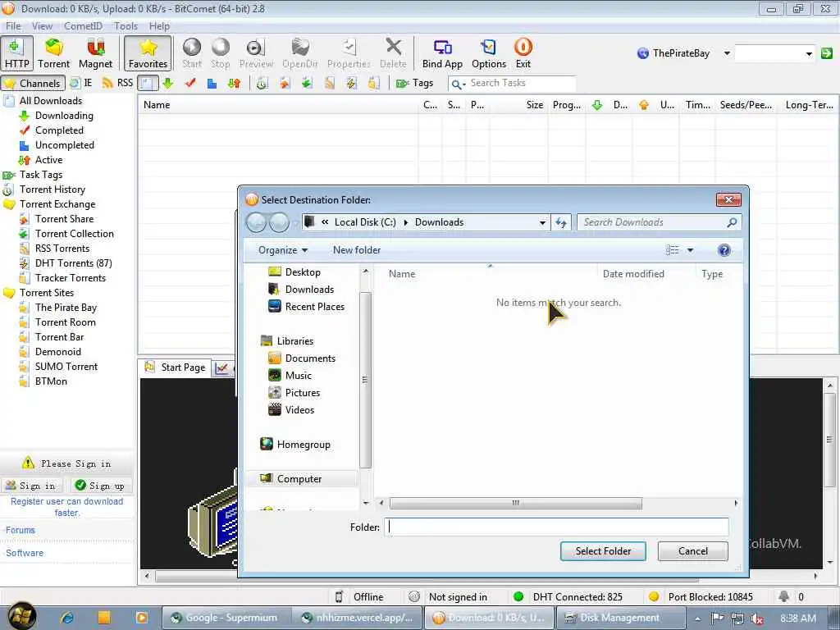Click New folder in dialog toolbar
840x630 pixels.
357,250
